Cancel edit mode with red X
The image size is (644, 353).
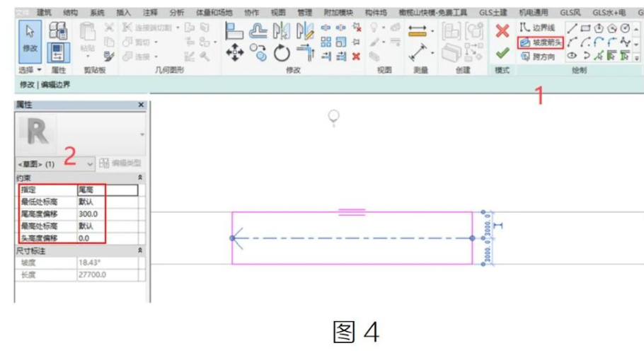coord(502,31)
